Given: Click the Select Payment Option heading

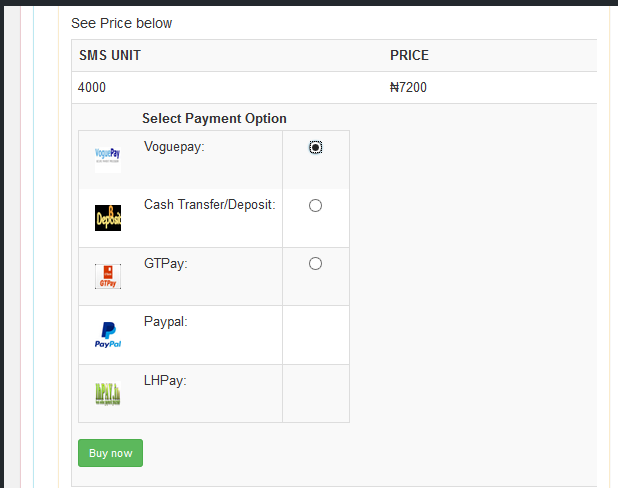Looking at the screenshot, I should pos(214,118).
